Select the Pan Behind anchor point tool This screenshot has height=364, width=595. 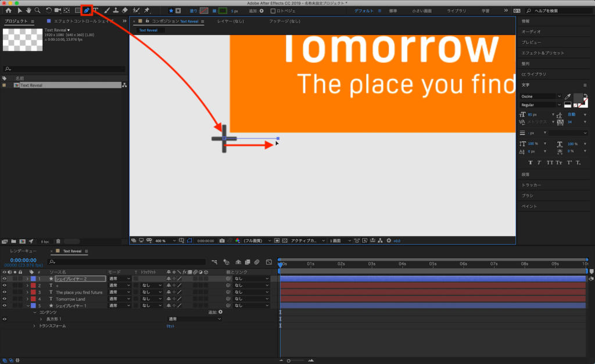(x=67, y=10)
